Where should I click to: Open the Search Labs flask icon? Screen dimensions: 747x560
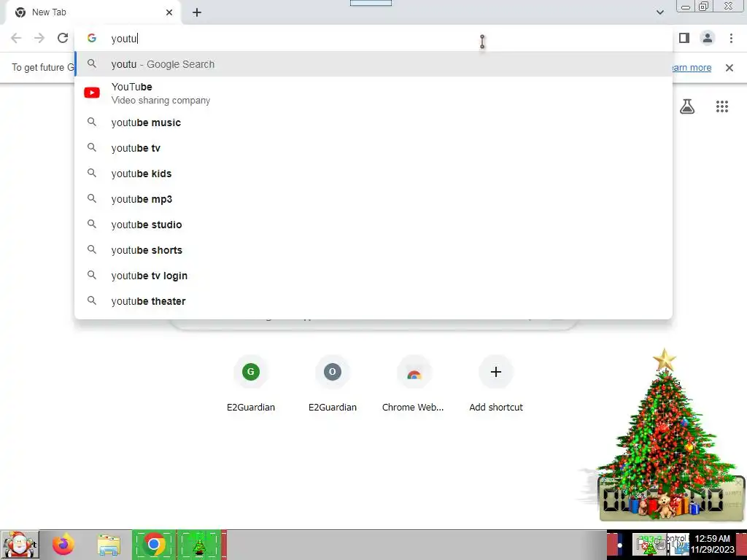687,106
